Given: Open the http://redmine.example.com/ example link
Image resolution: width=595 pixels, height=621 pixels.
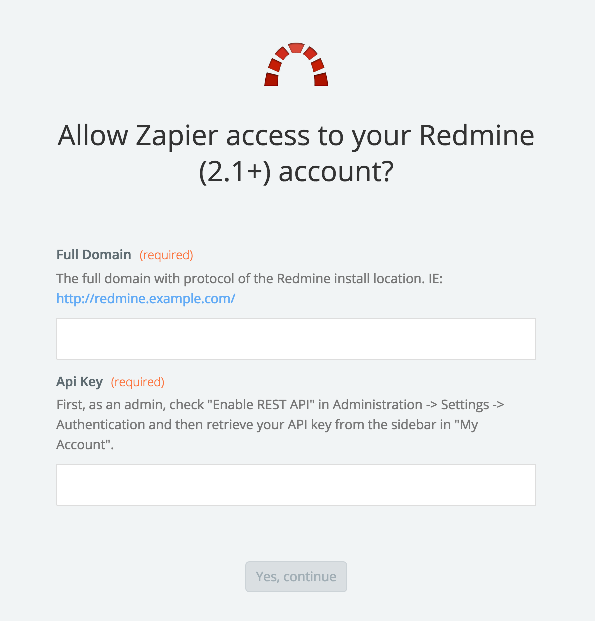Looking at the screenshot, I should [x=146, y=299].
